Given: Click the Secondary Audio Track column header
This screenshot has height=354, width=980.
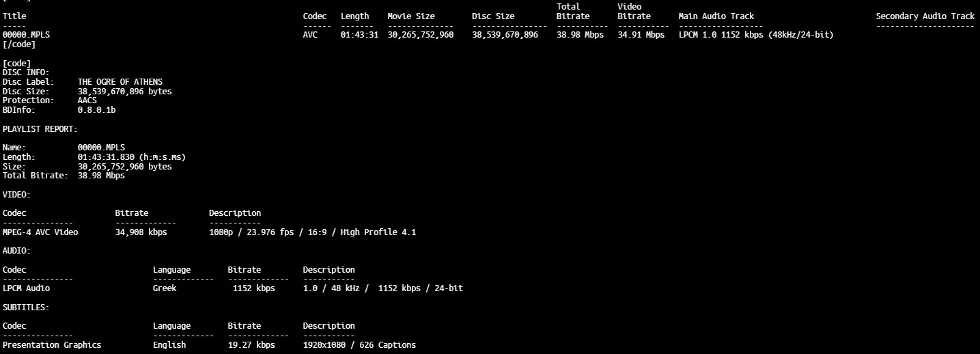Looking at the screenshot, I should pyautogui.click(x=925, y=16).
